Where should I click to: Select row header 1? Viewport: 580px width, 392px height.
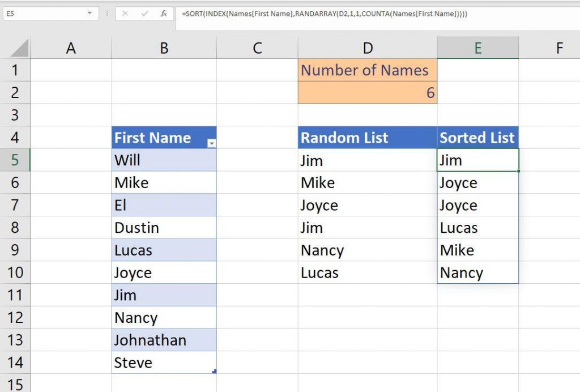click(16, 70)
